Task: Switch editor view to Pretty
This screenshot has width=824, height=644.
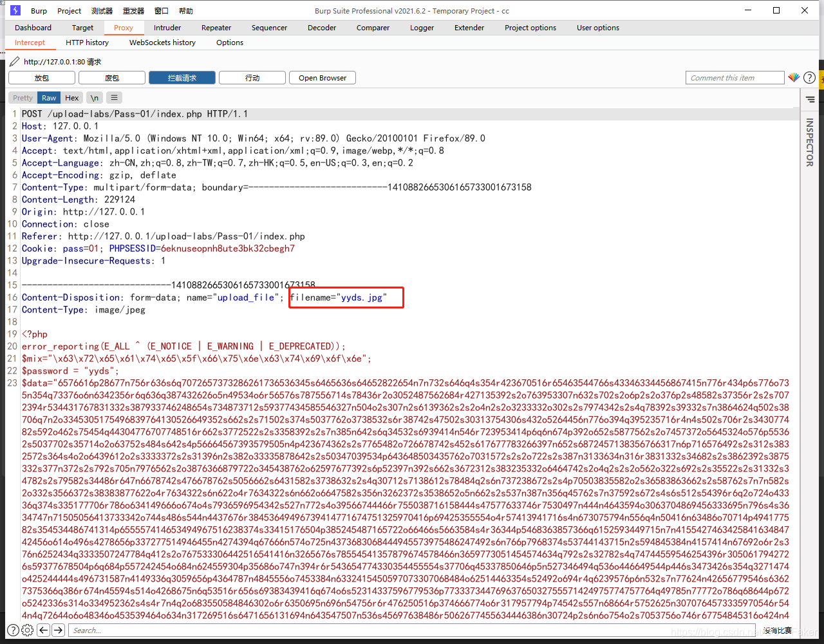Action: (23, 98)
